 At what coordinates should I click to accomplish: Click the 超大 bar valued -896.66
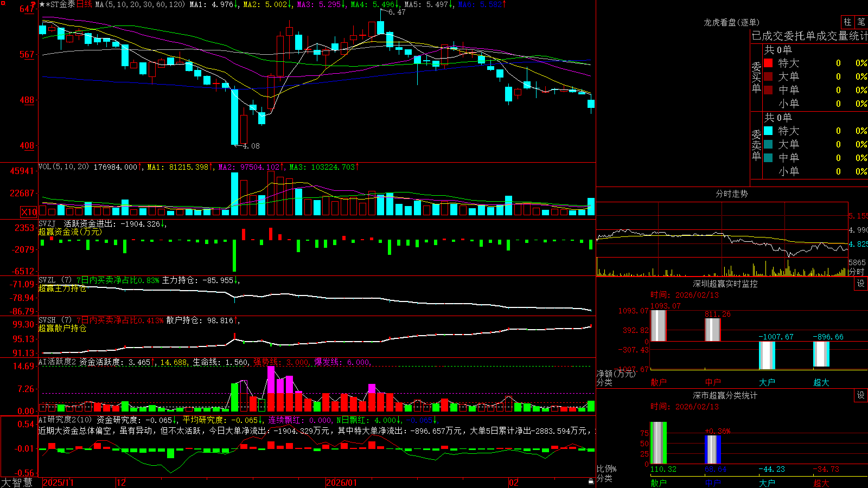(821, 354)
